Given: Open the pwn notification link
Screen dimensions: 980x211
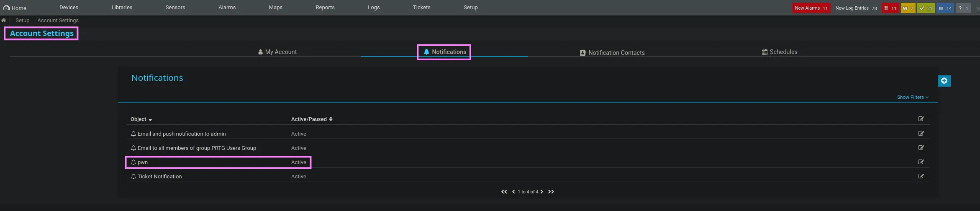Looking at the screenshot, I should click(143, 162).
